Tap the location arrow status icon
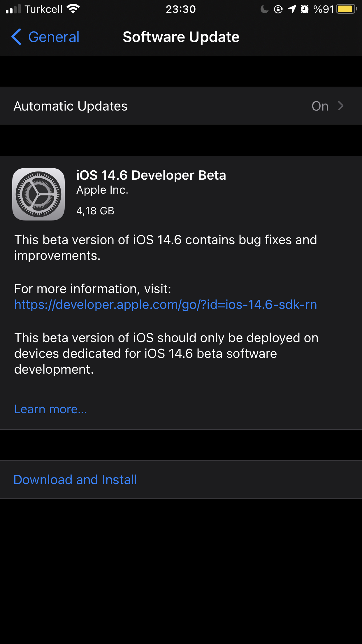Image resolution: width=362 pixels, height=644 pixels. click(x=292, y=9)
